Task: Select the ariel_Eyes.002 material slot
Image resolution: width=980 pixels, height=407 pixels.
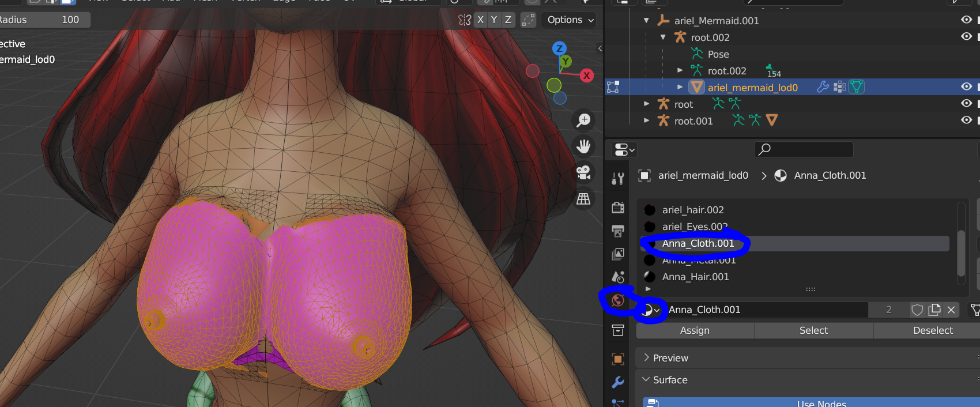Action: tap(796, 227)
